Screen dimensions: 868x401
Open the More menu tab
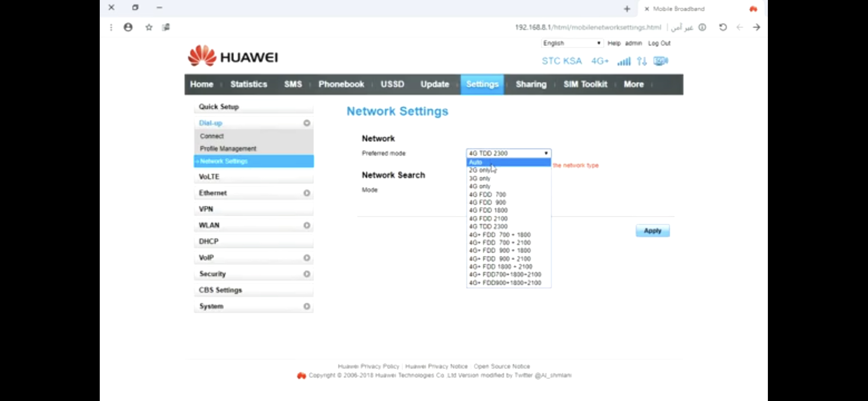[634, 84]
